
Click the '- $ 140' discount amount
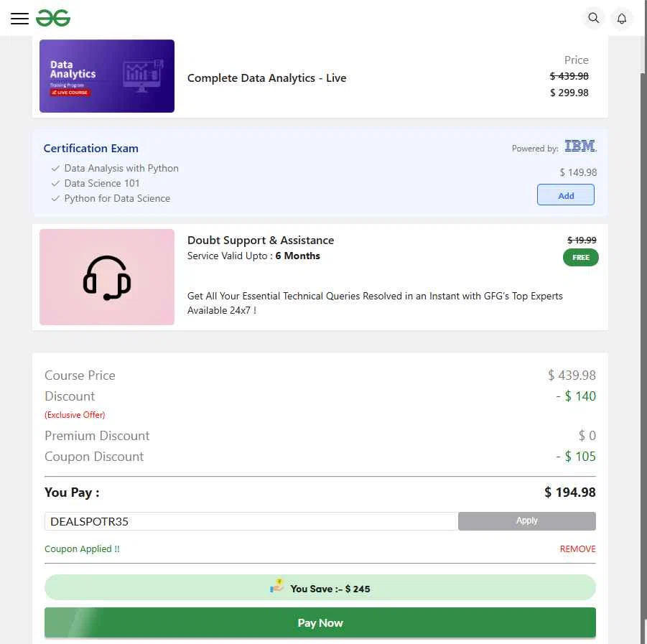576,396
